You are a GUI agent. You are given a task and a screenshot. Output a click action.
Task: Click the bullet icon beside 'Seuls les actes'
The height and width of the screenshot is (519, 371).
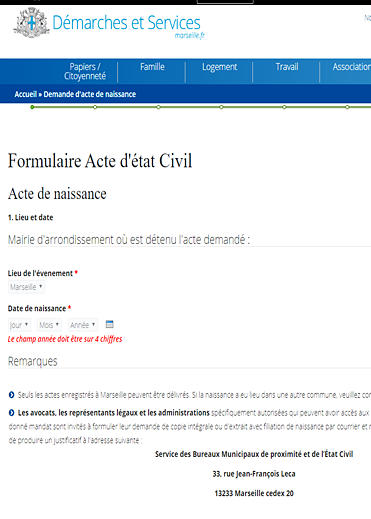click(11, 395)
